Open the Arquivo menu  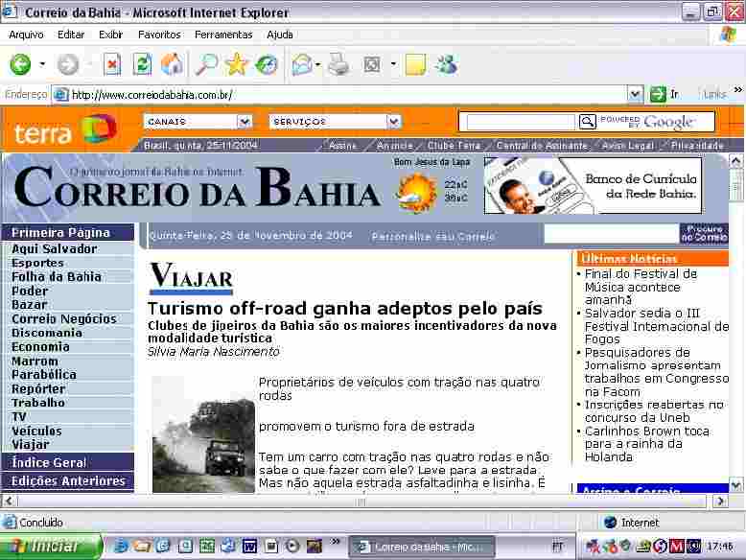pos(26,35)
